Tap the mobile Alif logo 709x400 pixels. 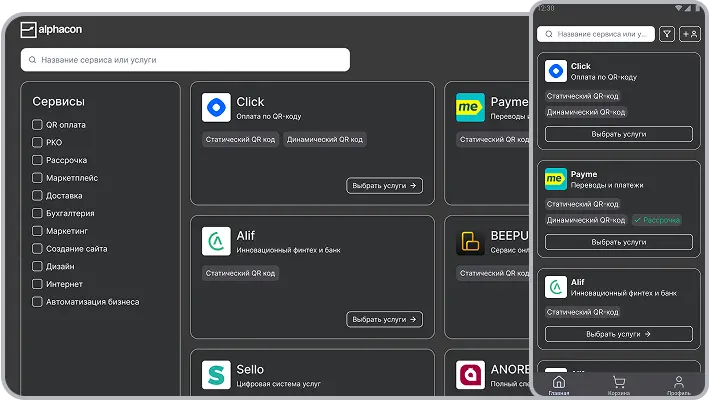(556, 287)
